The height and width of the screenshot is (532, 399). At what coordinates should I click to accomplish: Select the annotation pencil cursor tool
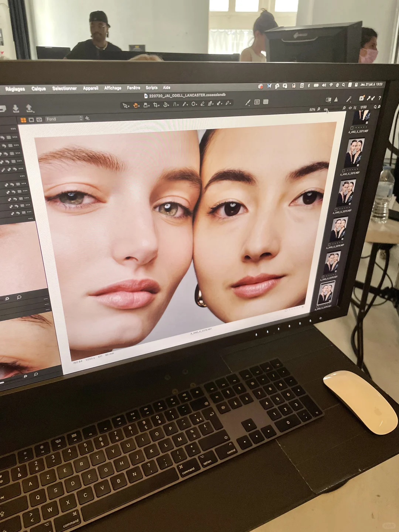click(228, 103)
